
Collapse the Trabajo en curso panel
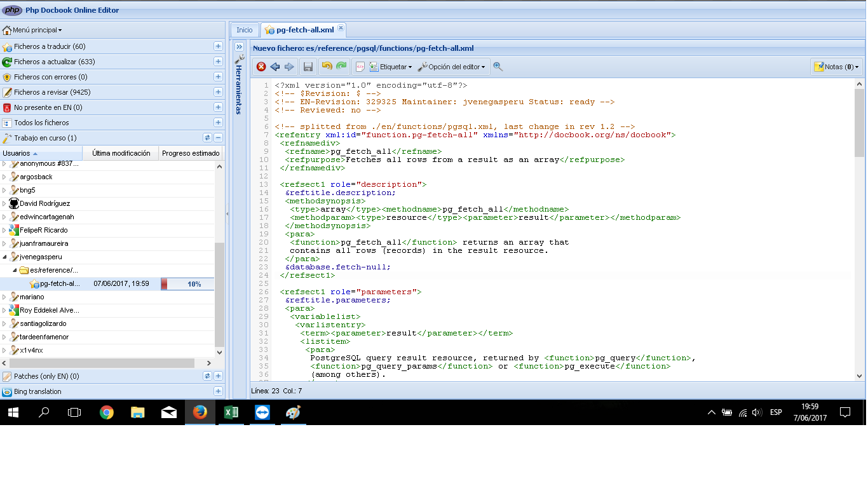tap(218, 138)
